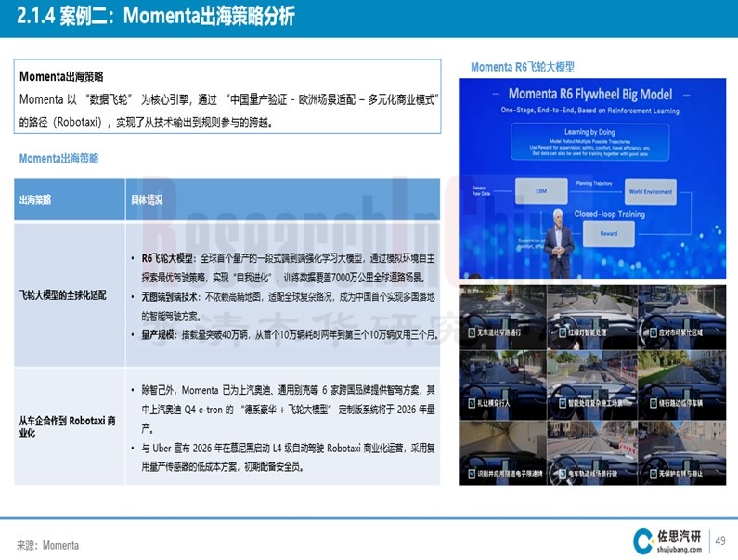This screenshot has width=738, height=560.
Task: Click the 无保护右转与避让 checkbox icon
Action: pos(655,474)
